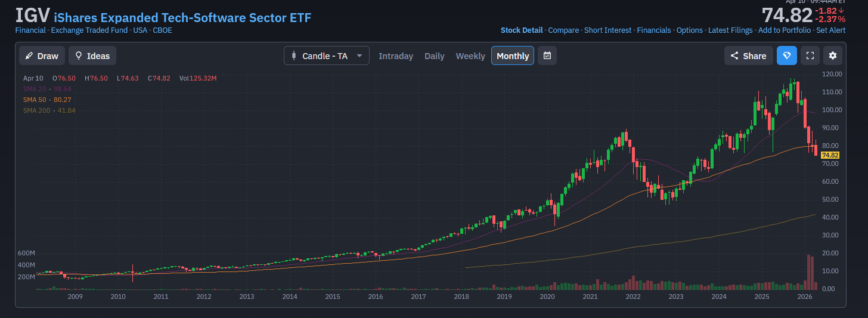Click the CBOE exchange link

click(x=162, y=30)
